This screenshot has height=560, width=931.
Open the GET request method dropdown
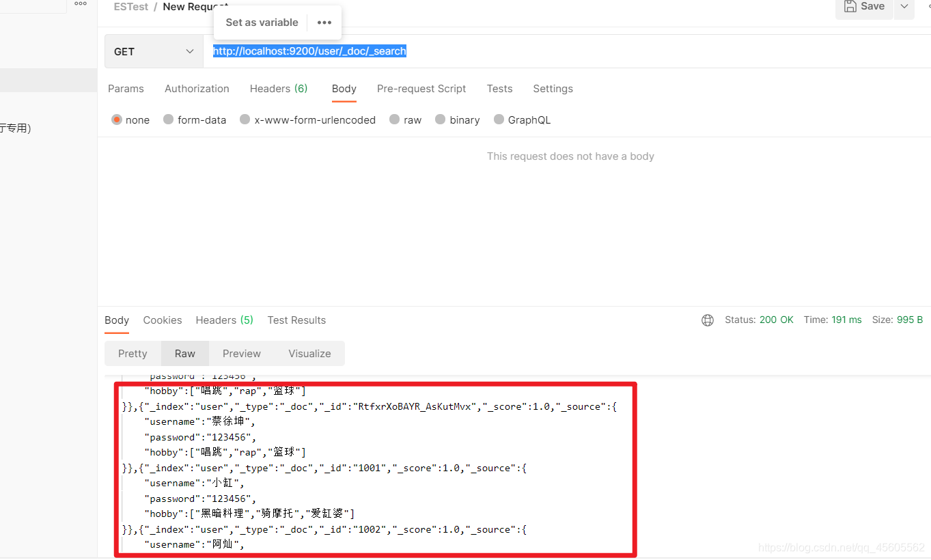[x=154, y=51]
